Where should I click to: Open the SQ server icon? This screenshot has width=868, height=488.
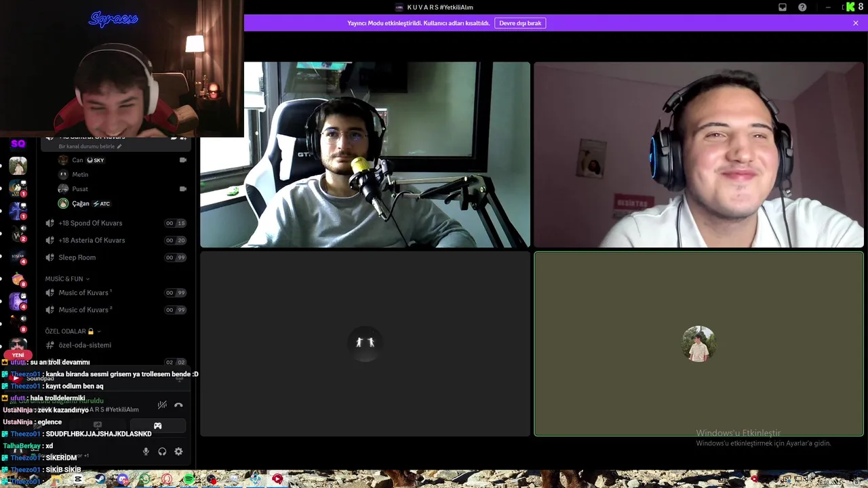18,144
